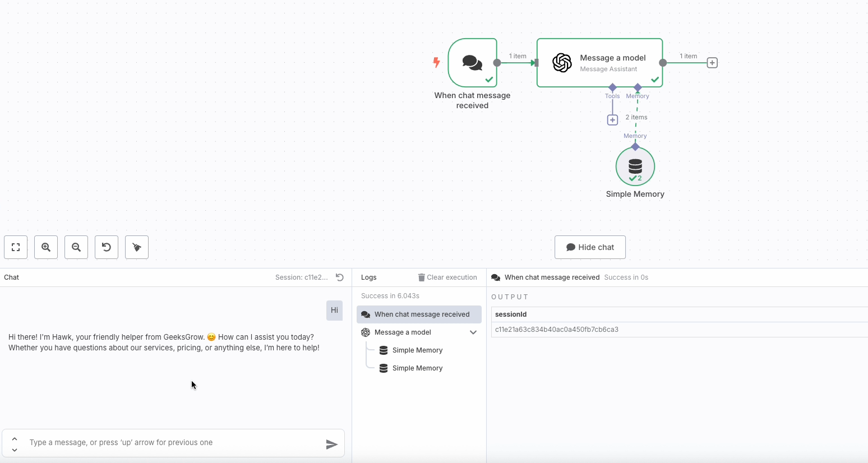The height and width of the screenshot is (463, 868).
Task: Show previous message with up chevron
Action: coord(15,438)
